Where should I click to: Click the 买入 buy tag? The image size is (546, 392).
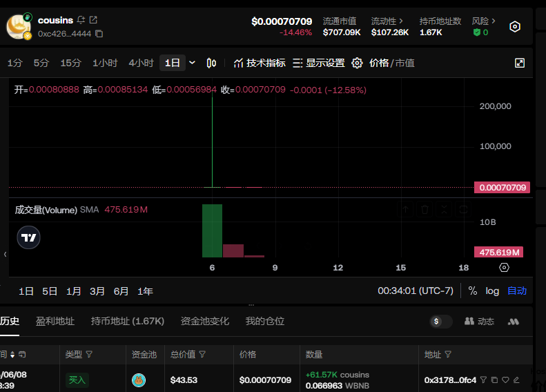tap(77, 380)
